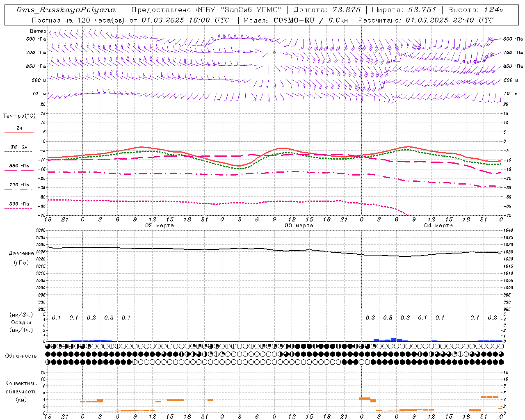Click the calm-wind circle marker at 700 гПа

click(274, 52)
